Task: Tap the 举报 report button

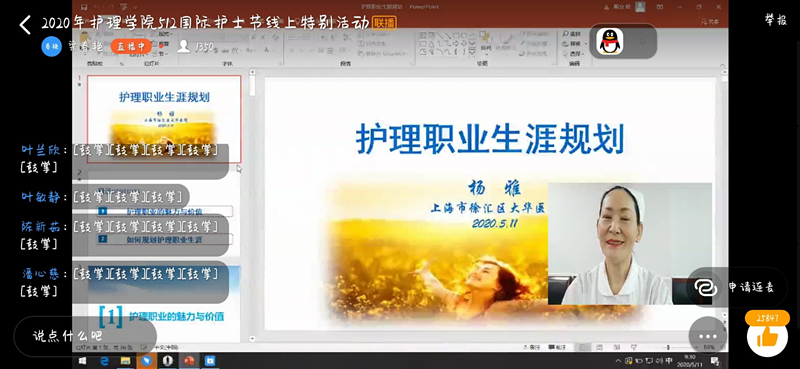Action: click(x=776, y=20)
